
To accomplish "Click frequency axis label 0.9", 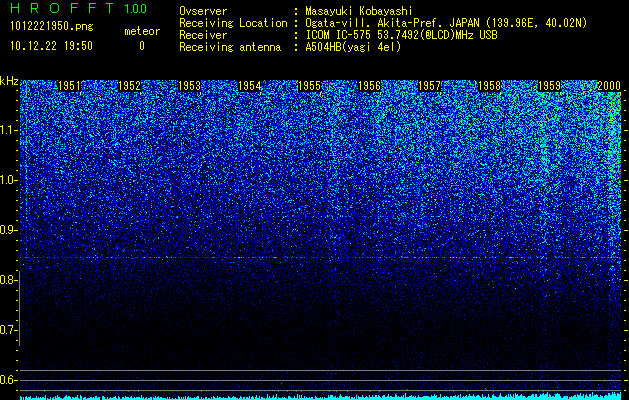I will click(8, 230).
